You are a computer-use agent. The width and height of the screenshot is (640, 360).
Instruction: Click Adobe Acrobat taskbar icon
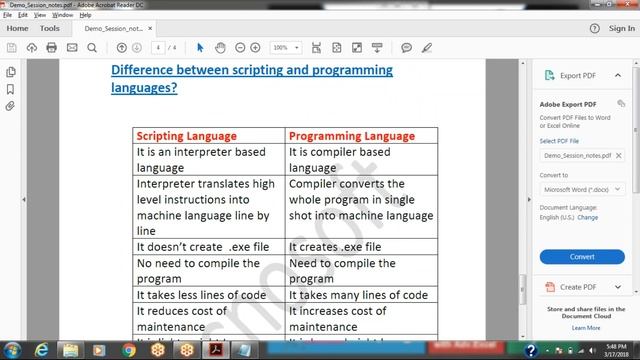(216, 350)
